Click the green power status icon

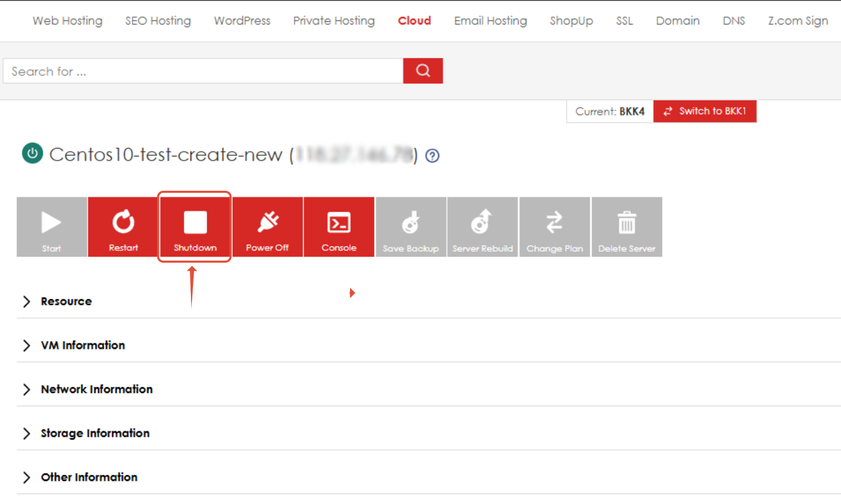(x=32, y=153)
